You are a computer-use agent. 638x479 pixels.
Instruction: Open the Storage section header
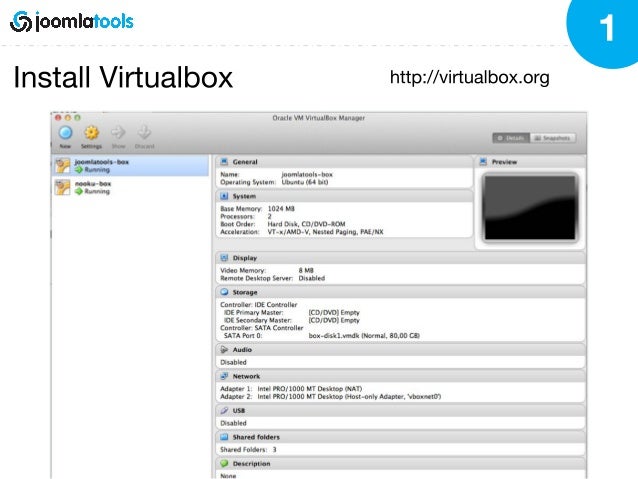click(x=400, y=292)
